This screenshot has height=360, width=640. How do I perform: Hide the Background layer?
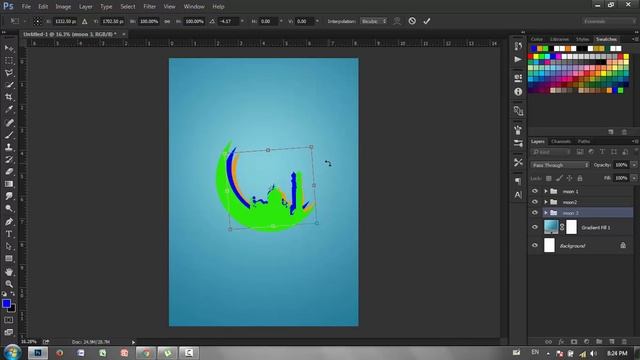tap(535, 245)
